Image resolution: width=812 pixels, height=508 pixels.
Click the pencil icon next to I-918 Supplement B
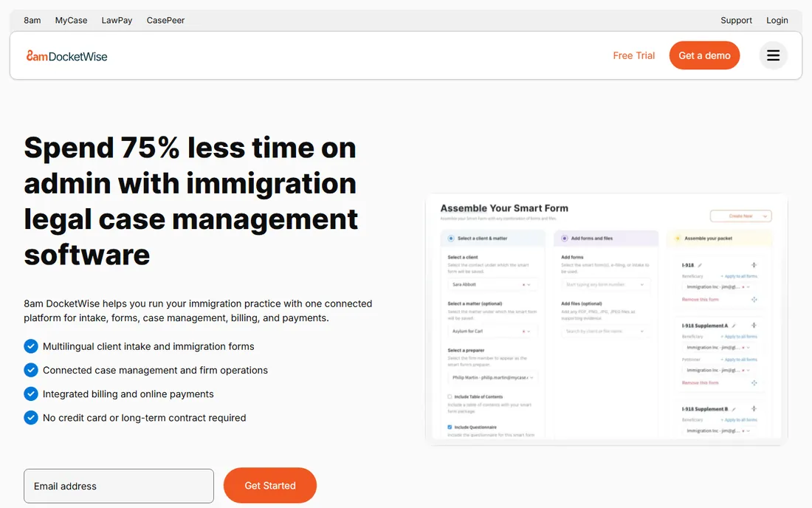tap(734, 409)
